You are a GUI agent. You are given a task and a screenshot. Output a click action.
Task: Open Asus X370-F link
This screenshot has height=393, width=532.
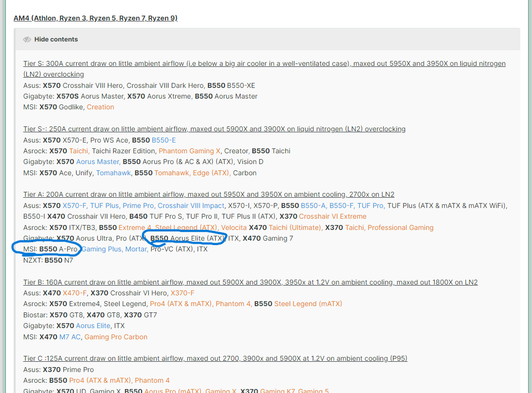click(x=183, y=293)
